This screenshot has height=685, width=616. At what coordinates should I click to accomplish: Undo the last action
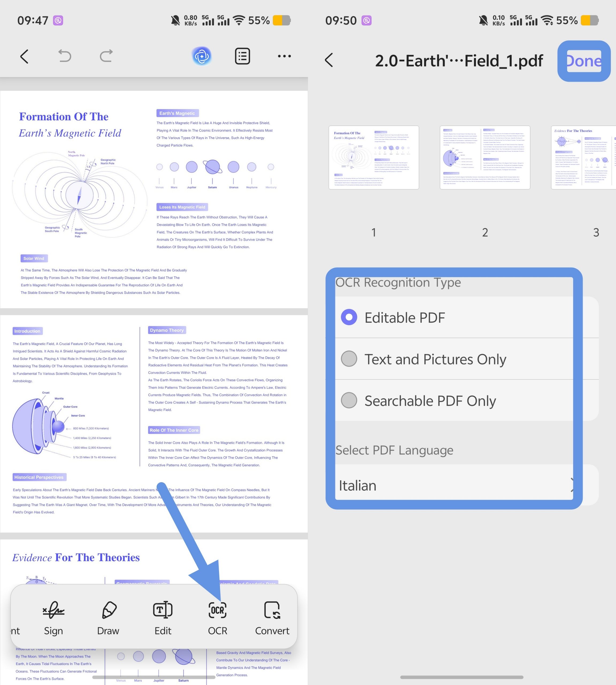[x=64, y=56]
